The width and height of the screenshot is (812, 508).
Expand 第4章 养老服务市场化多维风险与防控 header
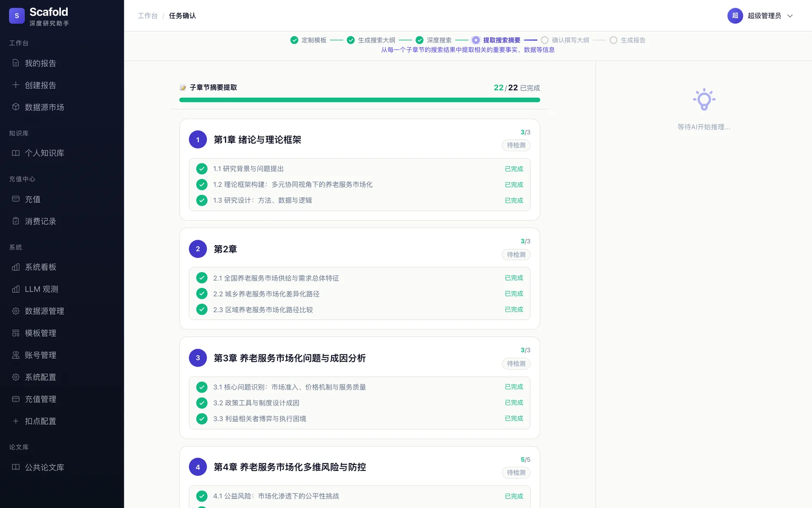tap(359, 467)
